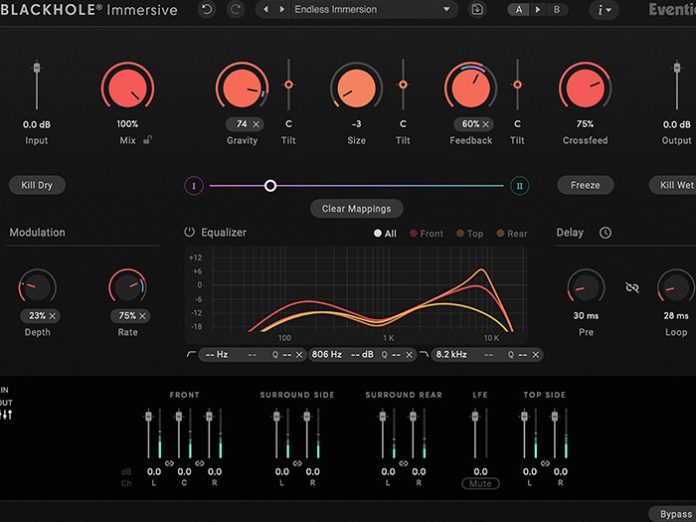Select the All EQ channel group
The image size is (696, 522).
point(385,233)
